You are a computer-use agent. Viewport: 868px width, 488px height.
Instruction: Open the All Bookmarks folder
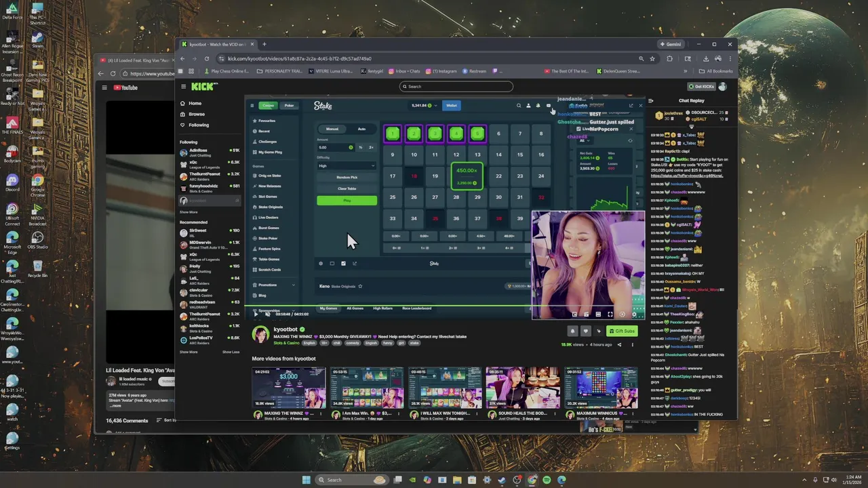coord(717,71)
